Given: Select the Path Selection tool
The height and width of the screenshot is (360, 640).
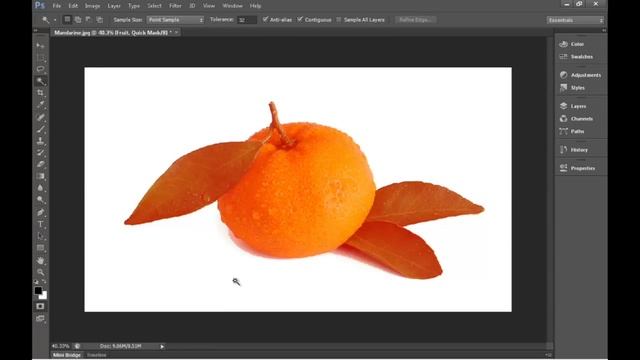Looking at the screenshot, I should [40, 236].
